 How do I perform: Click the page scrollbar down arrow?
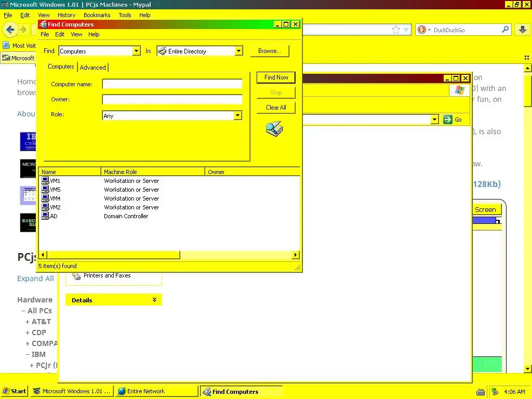527,368
